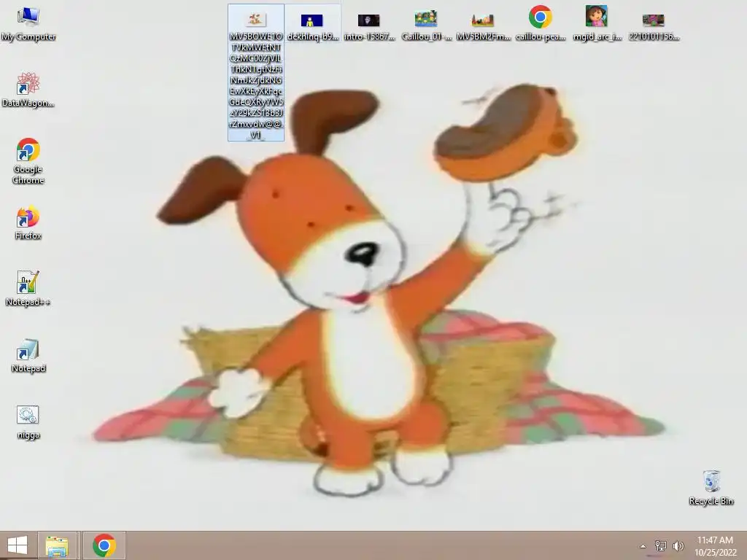Open the network status tray icon
Screen dimensions: 747x560
pos(661,545)
